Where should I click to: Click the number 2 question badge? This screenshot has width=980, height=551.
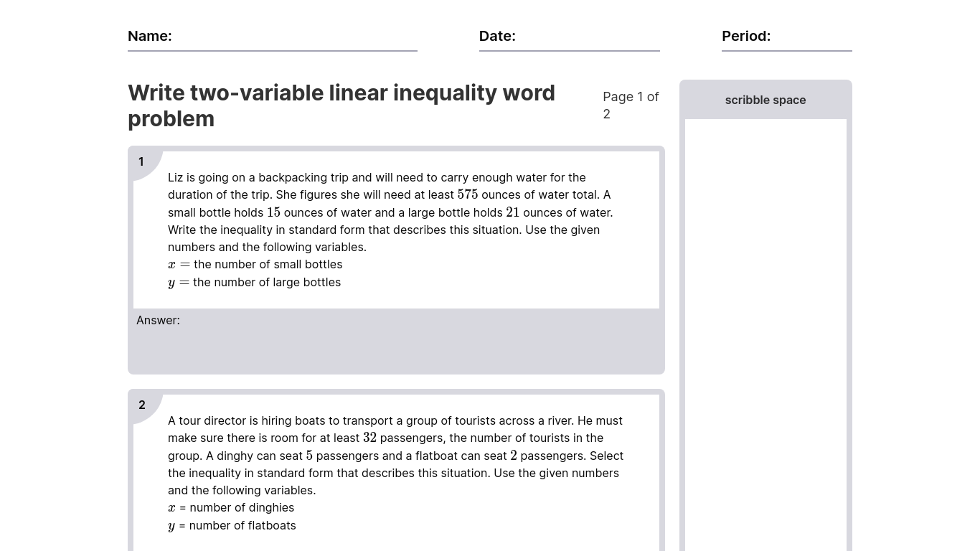[142, 405]
